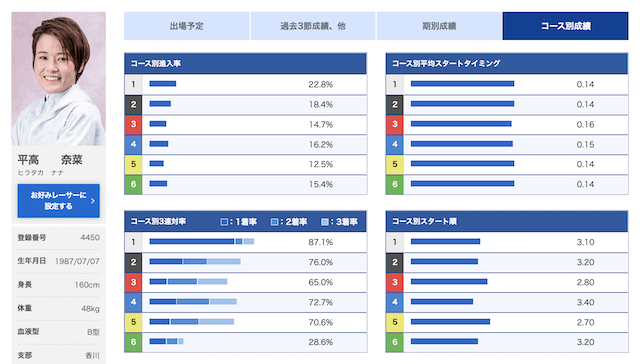The width and height of the screenshot is (640, 364).
Task: Switch to 過去3節成績、他 tab
Action: pos(313,26)
